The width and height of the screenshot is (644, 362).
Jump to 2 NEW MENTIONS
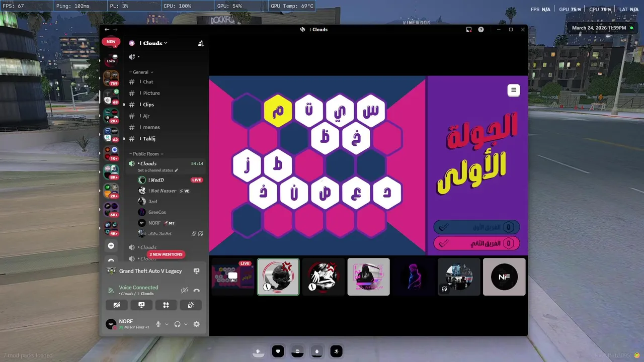[x=166, y=254]
